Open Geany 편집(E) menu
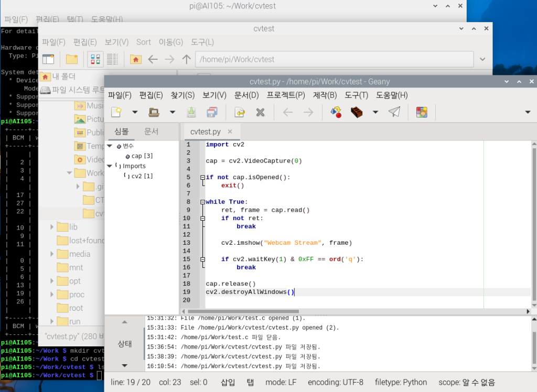The image size is (537, 392). coord(151,95)
